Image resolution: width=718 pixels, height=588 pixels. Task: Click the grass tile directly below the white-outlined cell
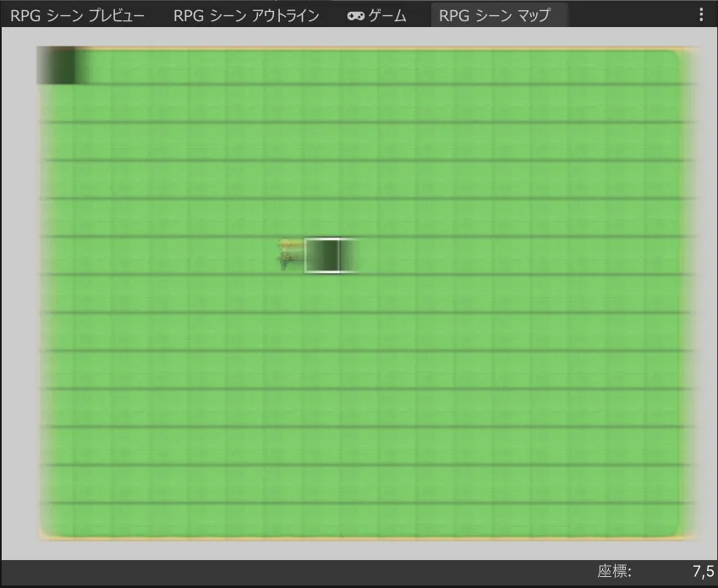pos(322,294)
